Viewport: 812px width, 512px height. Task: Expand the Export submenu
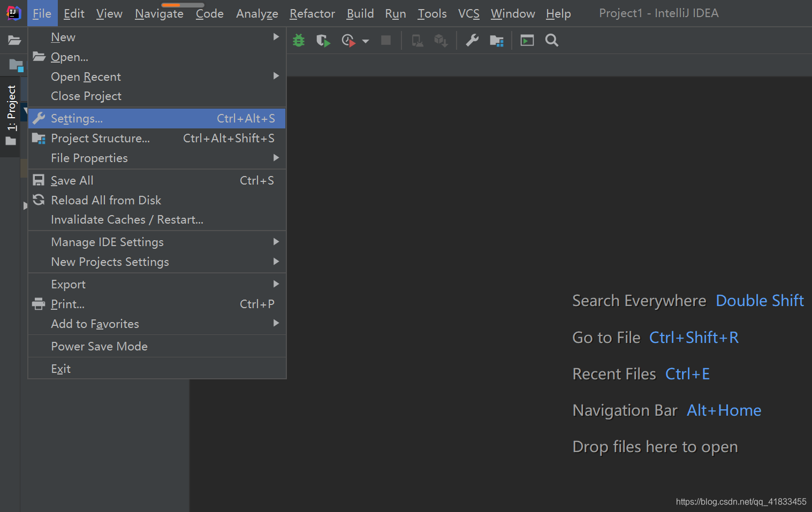157,284
